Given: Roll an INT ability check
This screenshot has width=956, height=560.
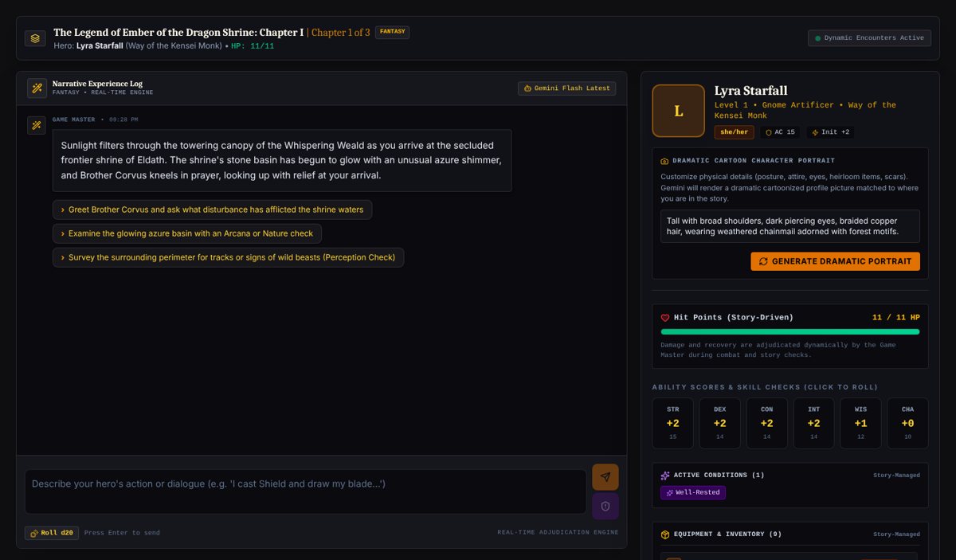Looking at the screenshot, I should point(814,423).
